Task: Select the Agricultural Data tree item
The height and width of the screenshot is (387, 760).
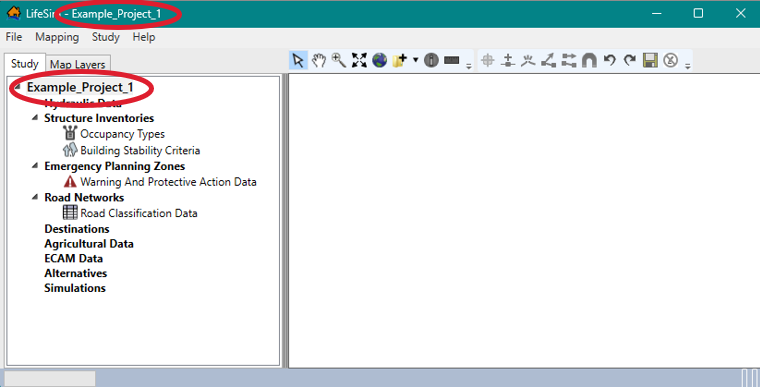Action: pos(89,243)
